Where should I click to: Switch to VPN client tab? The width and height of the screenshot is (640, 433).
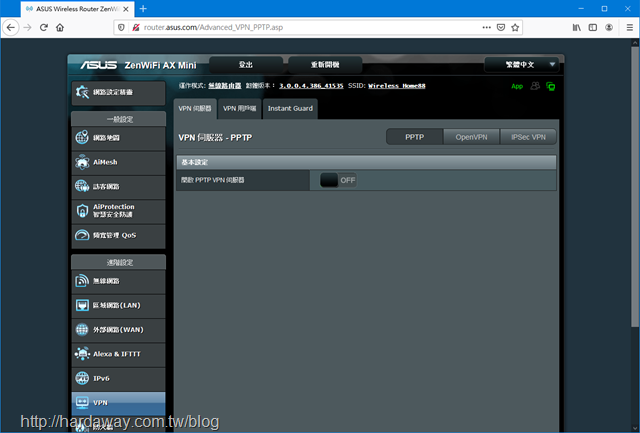(x=240, y=109)
